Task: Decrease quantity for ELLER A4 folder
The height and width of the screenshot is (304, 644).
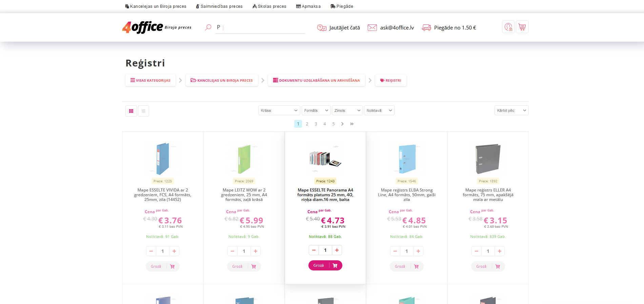Action: click(x=477, y=251)
